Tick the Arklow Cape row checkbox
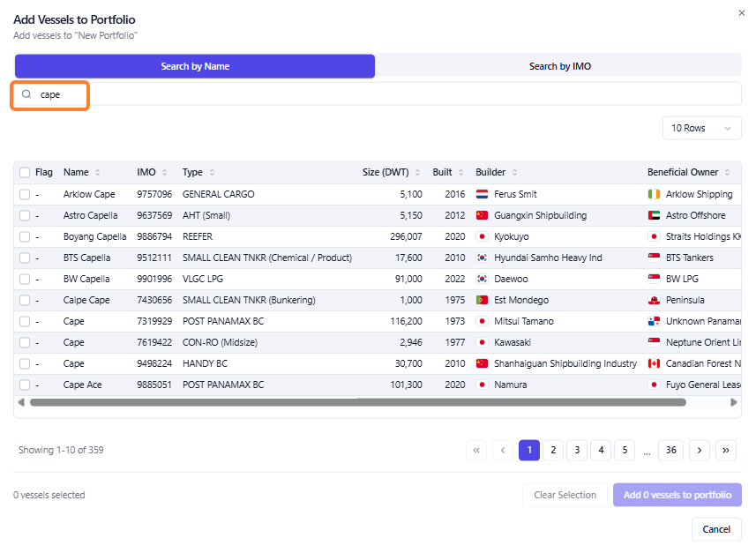Screen dimensions: 756x553 point(25,194)
